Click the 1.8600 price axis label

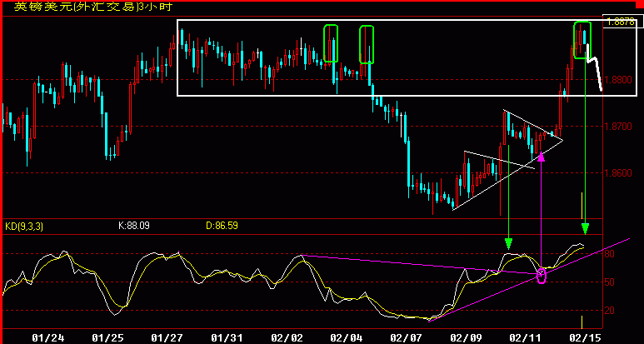point(620,173)
